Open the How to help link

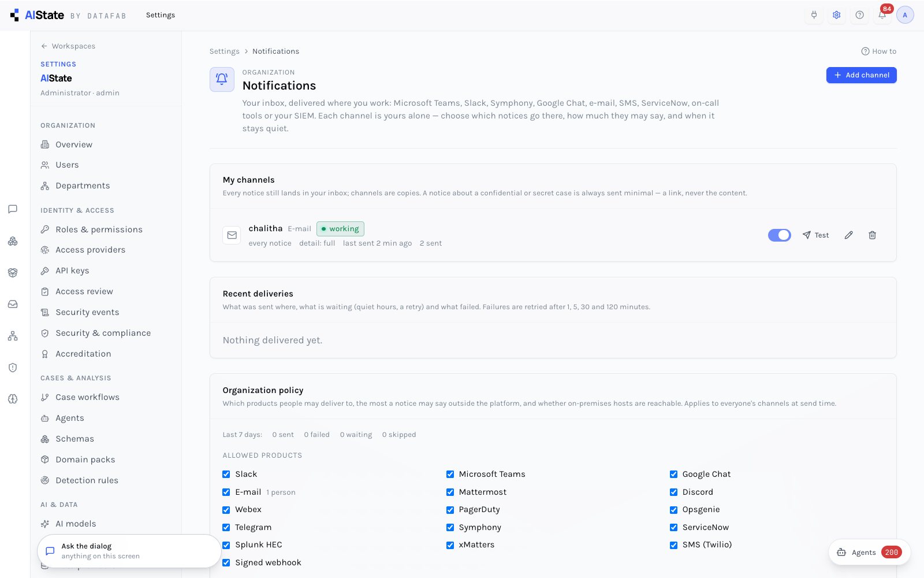878,51
